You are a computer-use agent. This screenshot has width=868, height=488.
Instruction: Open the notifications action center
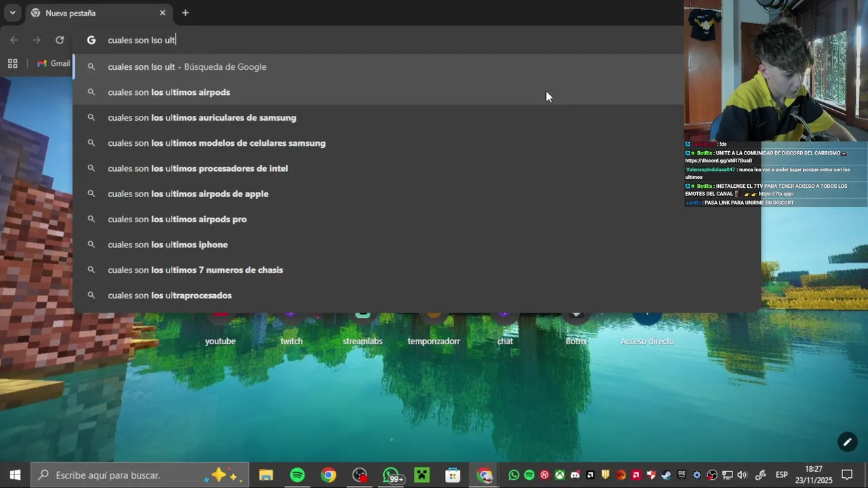847,475
